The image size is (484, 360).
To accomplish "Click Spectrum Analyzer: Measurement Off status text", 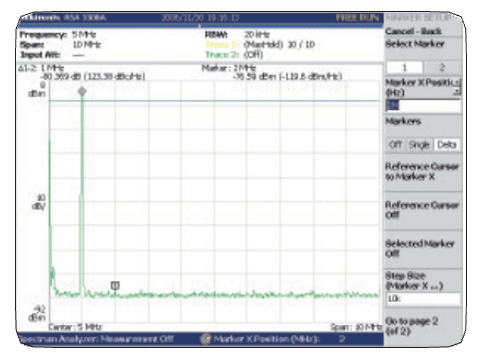I will click(96, 339).
